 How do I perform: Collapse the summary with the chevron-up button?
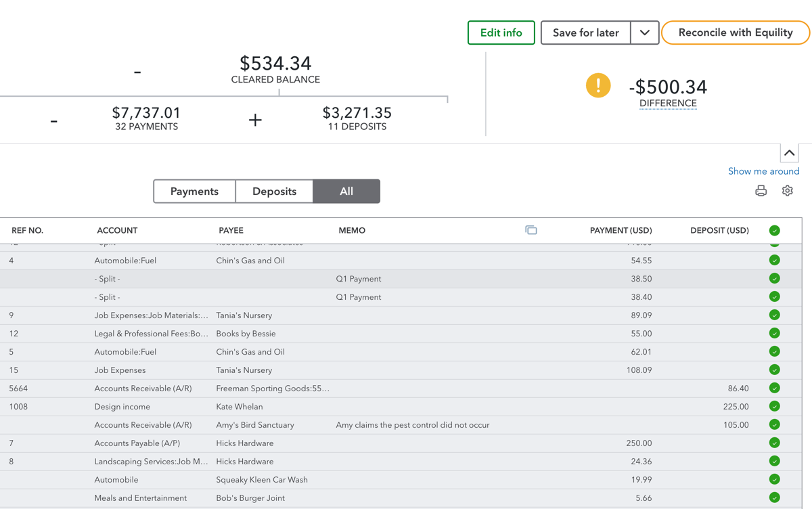click(x=789, y=153)
